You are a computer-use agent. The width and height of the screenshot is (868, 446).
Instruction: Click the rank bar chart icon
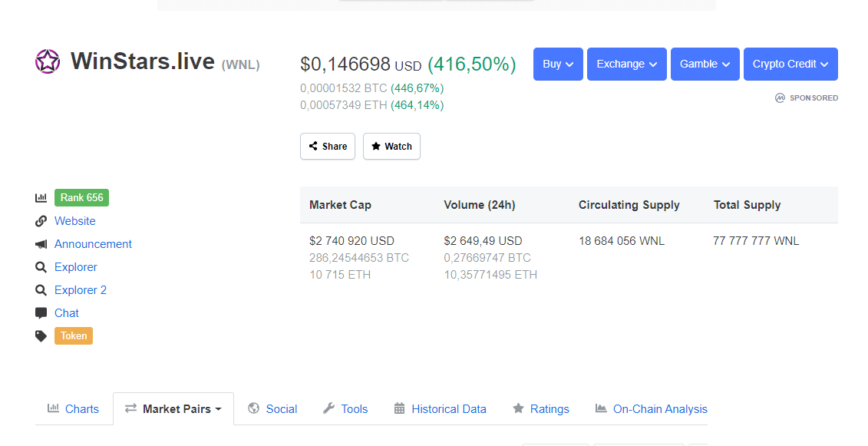41,198
